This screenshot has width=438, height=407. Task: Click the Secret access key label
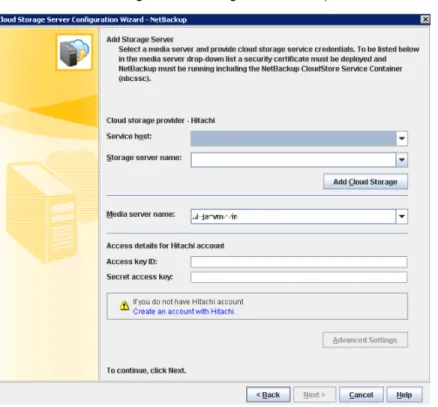tap(140, 277)
